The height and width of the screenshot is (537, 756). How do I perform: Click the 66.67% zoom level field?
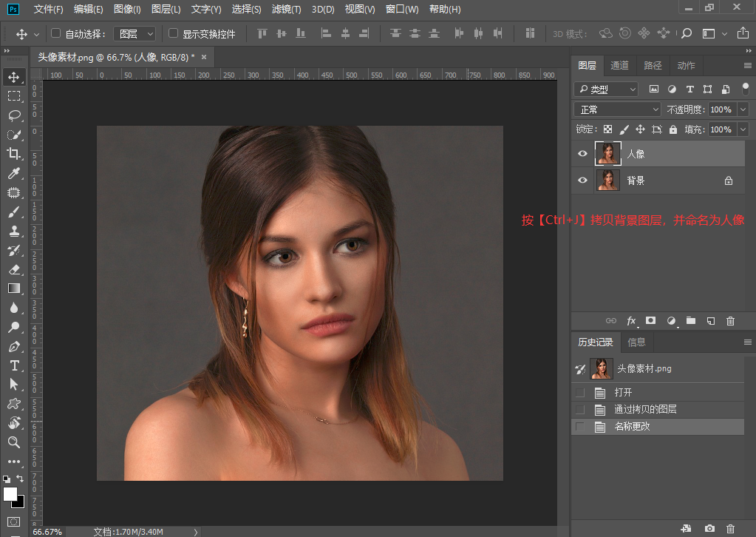(47, 532)
